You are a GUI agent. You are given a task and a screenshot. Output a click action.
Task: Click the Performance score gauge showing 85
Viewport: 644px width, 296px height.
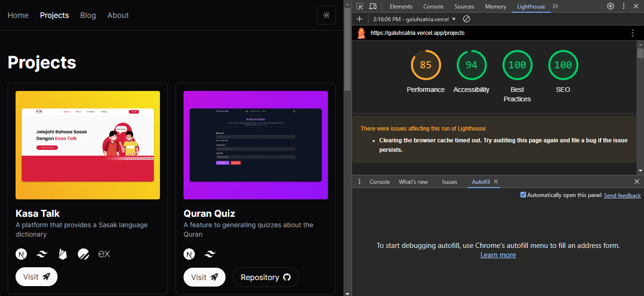click(x=426, y=65)
